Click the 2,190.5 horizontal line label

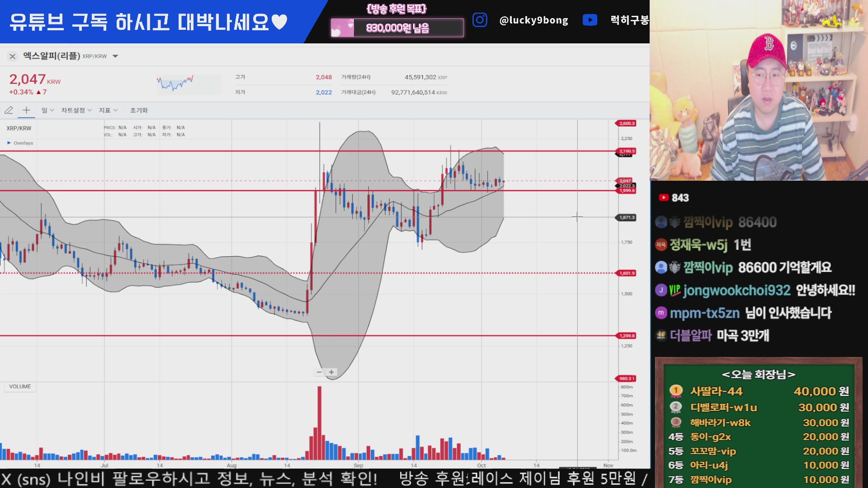pos(626,151)
